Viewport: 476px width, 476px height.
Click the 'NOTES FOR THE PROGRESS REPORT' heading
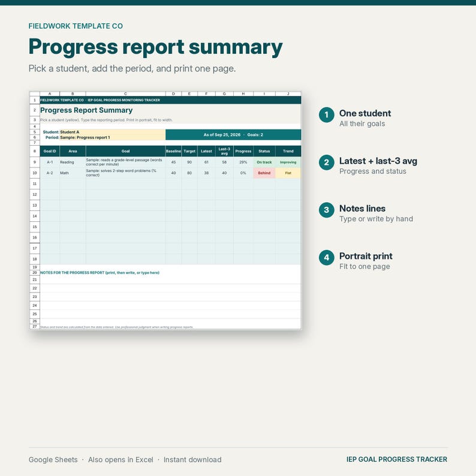pos(100,273)
